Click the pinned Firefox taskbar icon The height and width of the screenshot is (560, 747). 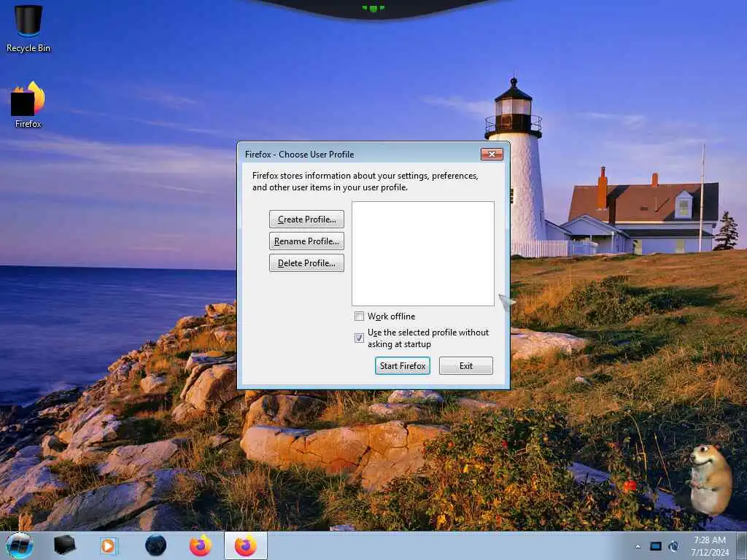pos(201,545)
